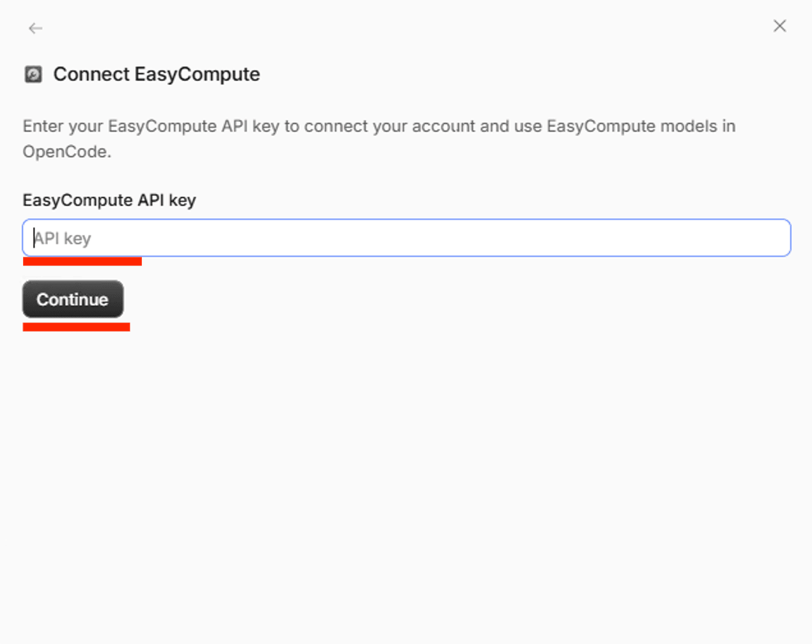Go back with the left arrow icon
Viewport: 812px width, 644px height.
click(x=35, y=28)
